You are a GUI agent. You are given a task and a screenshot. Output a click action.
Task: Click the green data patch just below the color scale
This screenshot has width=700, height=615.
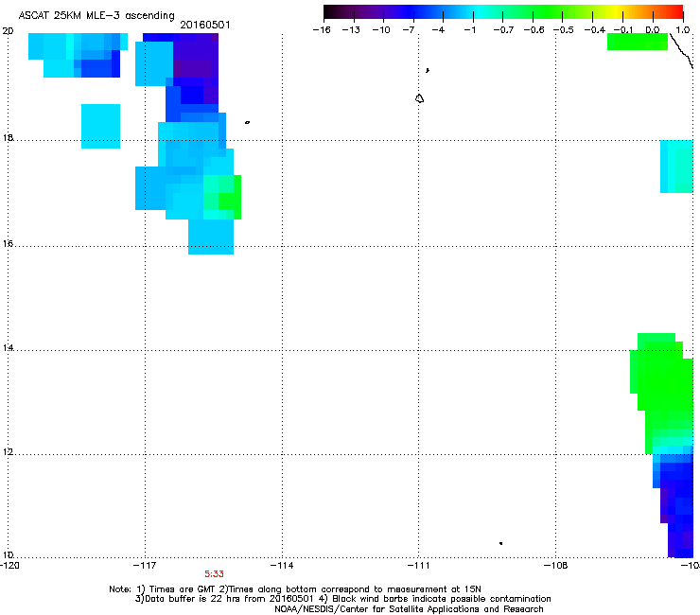click(x=638, y=42)
